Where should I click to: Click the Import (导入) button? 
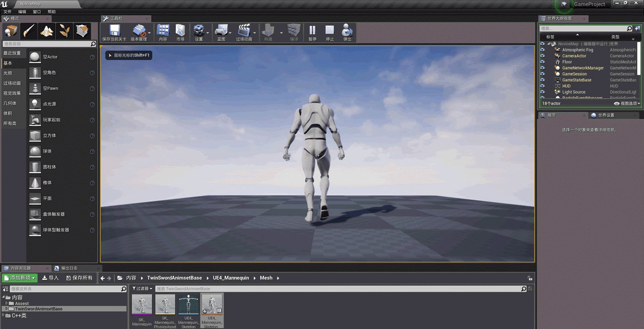(51, 278)
